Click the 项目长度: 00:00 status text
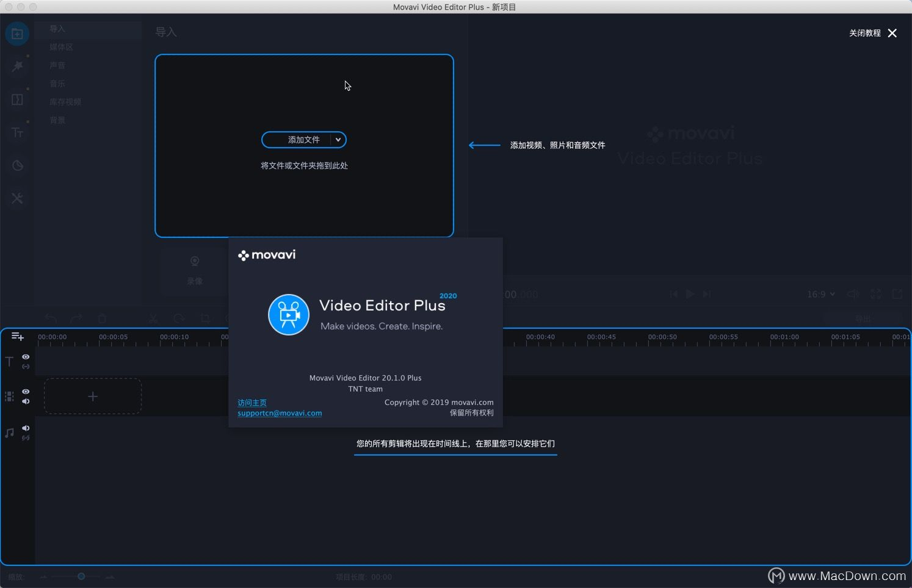This screenshot has height=588, width=912. click(364, 577)
